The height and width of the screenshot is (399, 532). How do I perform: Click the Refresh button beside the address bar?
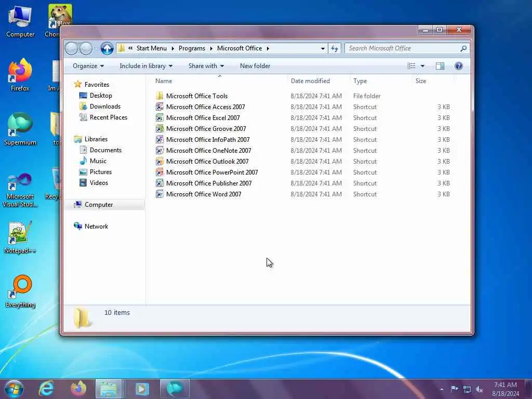(x=335, y=48)
